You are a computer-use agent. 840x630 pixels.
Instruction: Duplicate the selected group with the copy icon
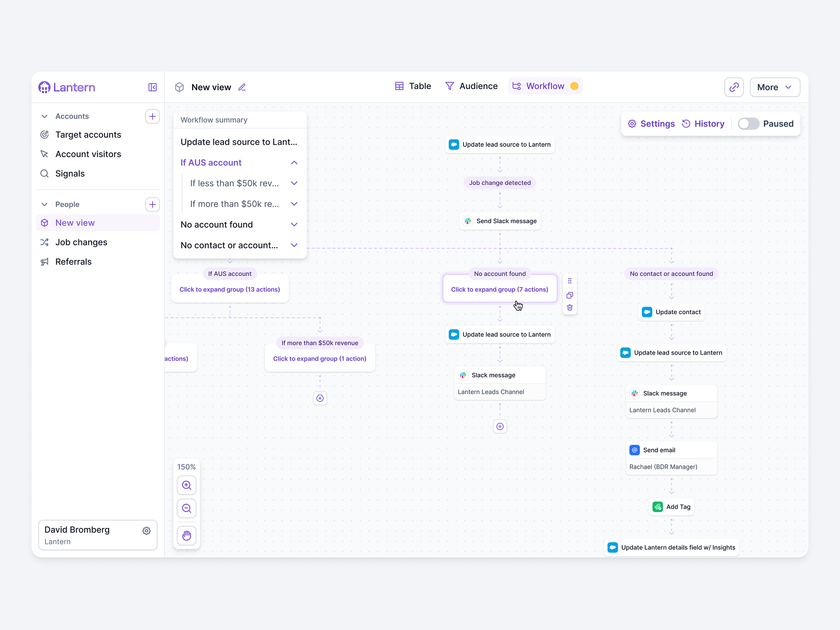pos(570,295)
